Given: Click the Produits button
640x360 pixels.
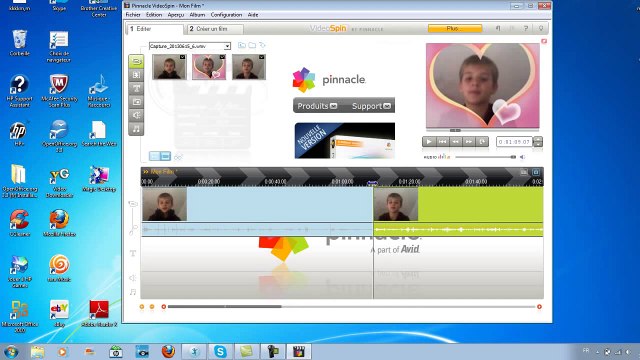Looking at the screenshot, I should coord(317,106).
